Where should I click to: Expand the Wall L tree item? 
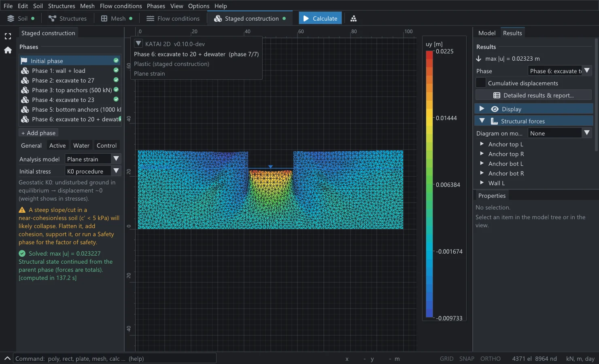click(x=482, y=183)
